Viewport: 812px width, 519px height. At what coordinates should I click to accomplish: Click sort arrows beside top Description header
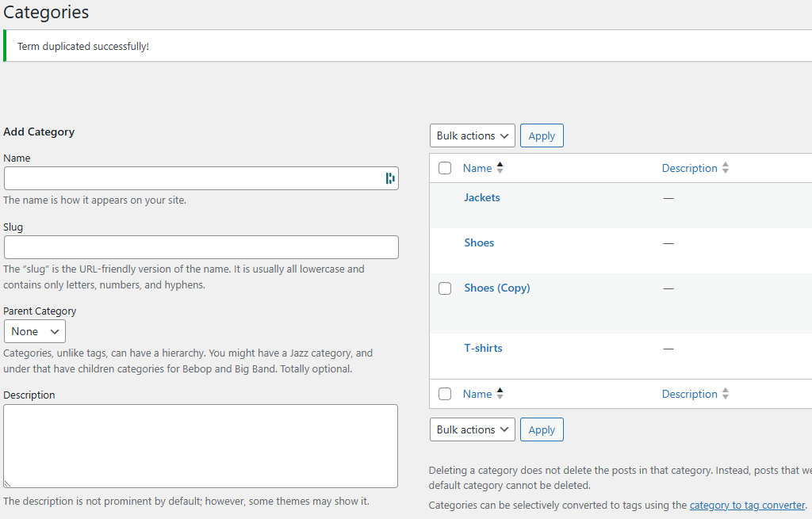coord(726,168)
